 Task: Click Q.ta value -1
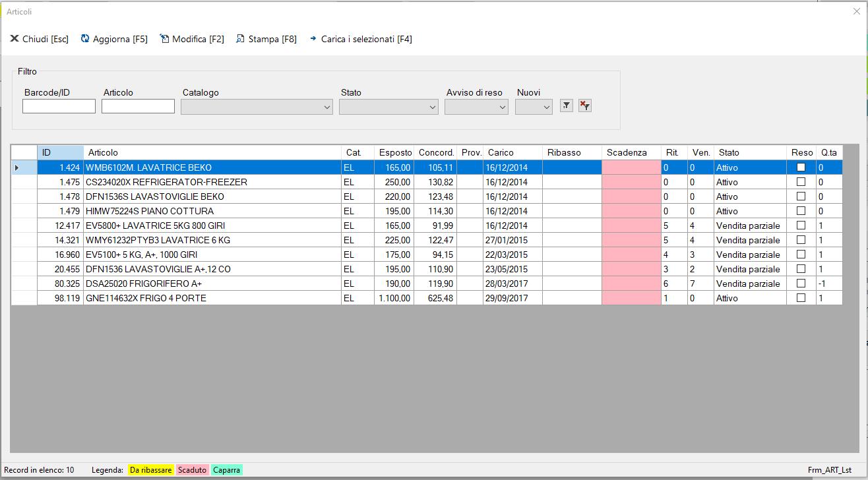click(x=830, y=284)
